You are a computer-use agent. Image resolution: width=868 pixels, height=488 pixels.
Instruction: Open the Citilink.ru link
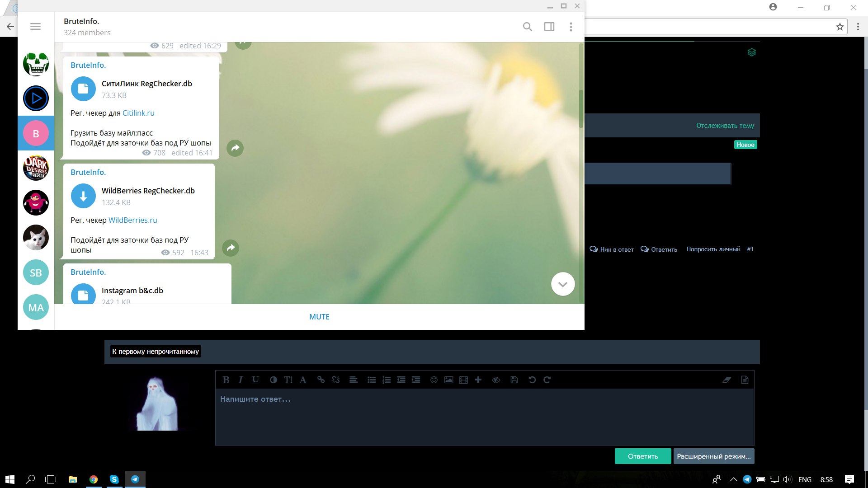click(x=138, y=113)
